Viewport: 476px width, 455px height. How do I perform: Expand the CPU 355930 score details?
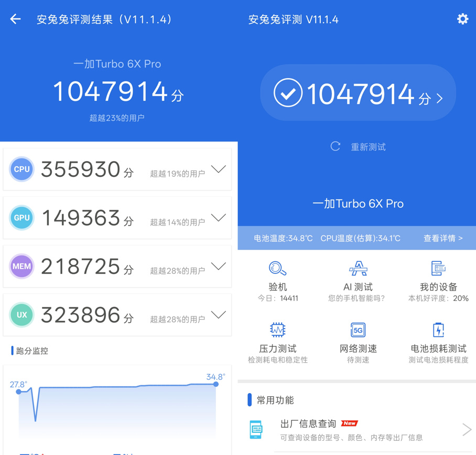click(x=219, y=169)
